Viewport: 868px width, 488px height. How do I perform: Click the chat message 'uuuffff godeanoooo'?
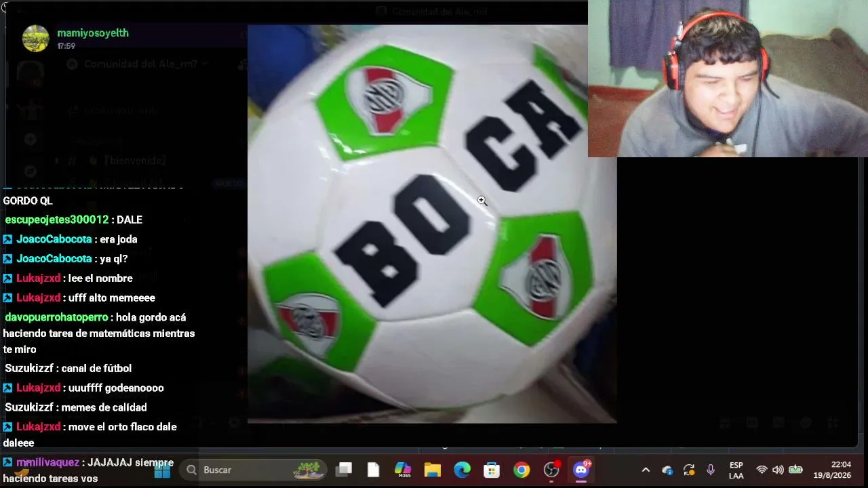click(x=116, y=388)
